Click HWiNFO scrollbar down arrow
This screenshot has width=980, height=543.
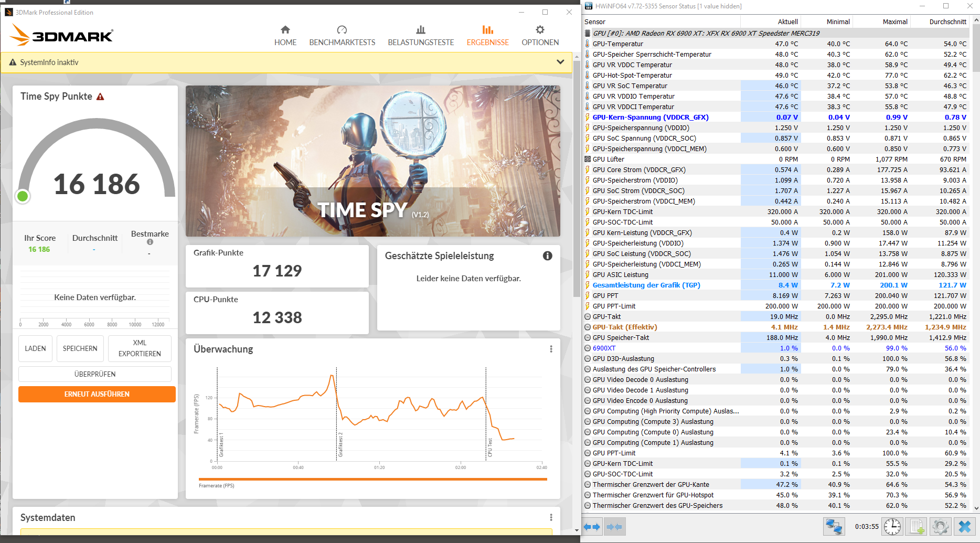(x=976, y=508)
